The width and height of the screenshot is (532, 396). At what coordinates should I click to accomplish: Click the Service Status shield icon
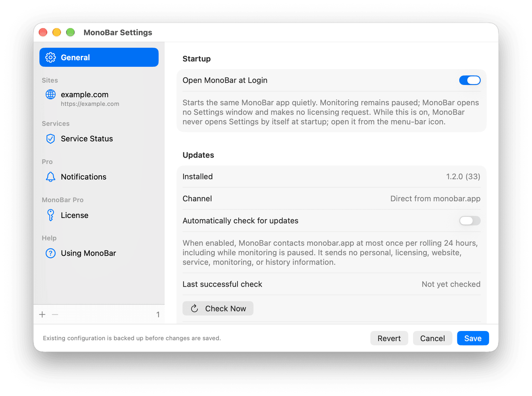click(51, 139)
